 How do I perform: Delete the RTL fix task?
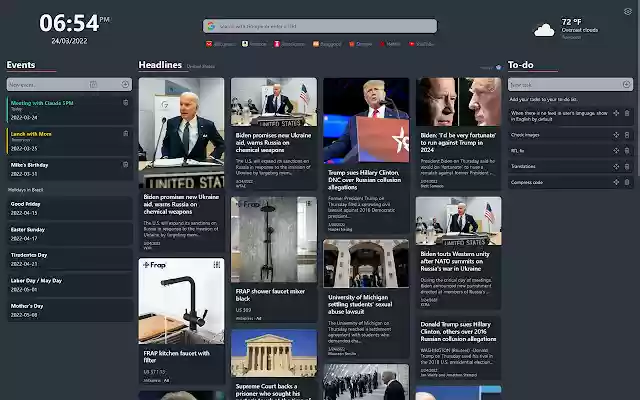click(x=627, y=151)
